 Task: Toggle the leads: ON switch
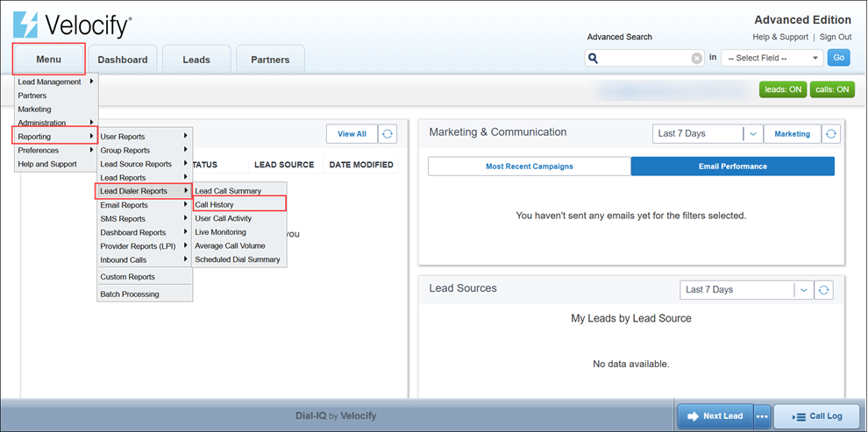click(x=783, y=89)
